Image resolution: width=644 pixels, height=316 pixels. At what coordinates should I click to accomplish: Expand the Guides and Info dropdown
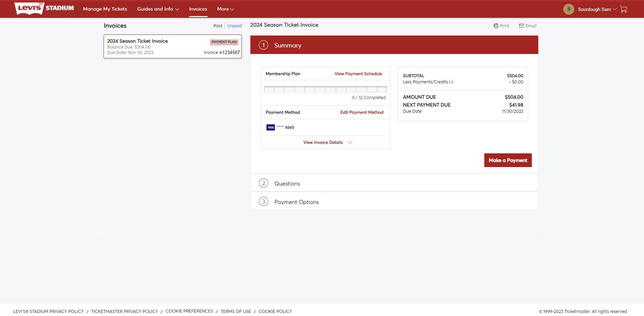158,9
